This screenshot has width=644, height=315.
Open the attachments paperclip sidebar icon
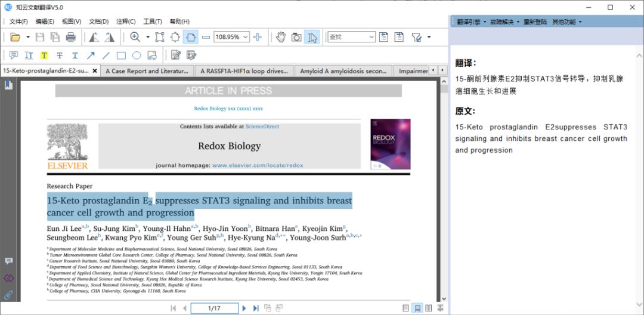(x=8, y=295)
